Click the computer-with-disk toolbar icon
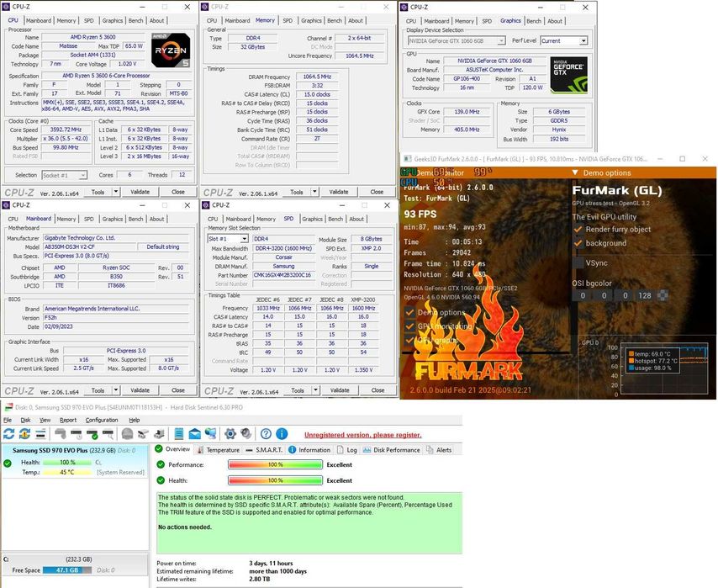Screen dimensions: 718x588 (x=159, y=433)
